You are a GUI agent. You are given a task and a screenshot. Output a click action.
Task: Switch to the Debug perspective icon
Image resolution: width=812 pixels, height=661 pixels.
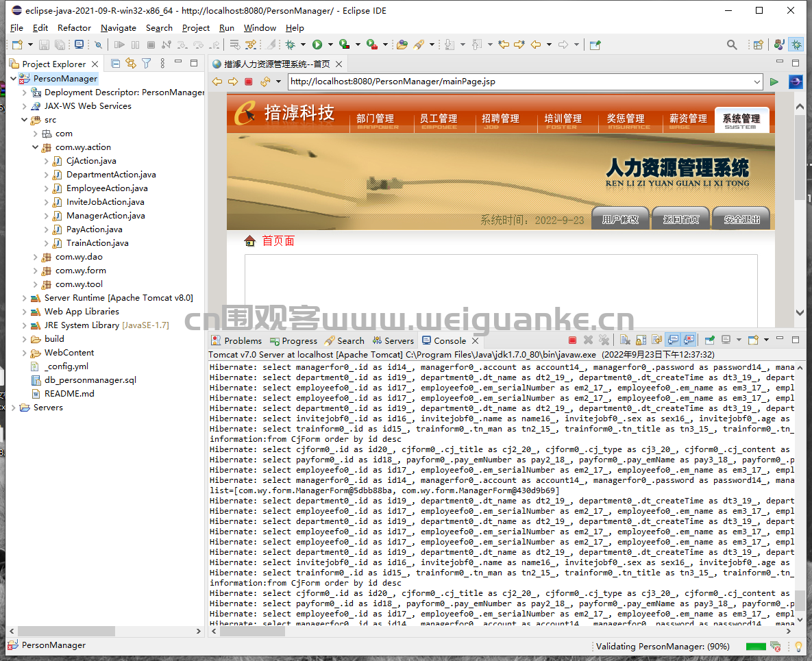point(796,45)
